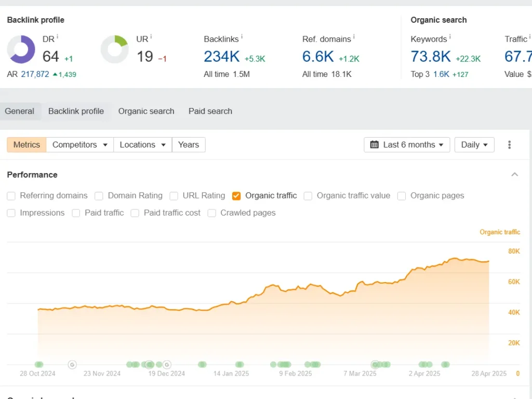Click the DR donut chart icon
This screenshot has width=532, height=399.
click(x=21, y=49)
